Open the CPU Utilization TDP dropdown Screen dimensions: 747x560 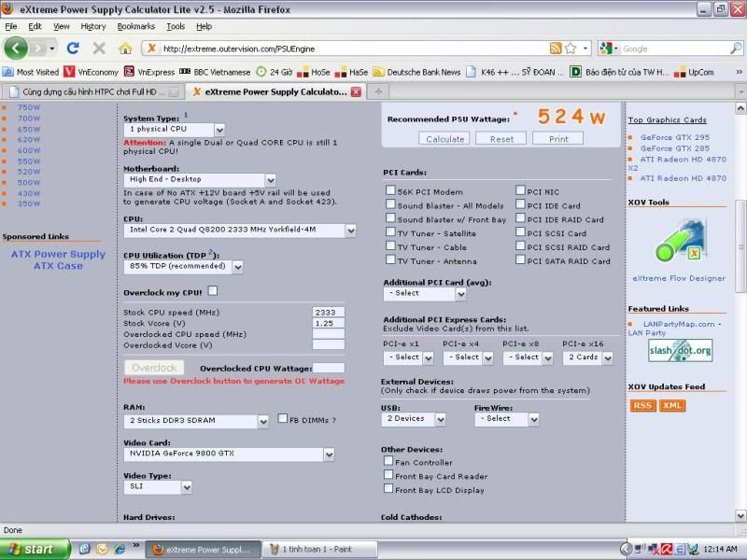coord(183,267)
